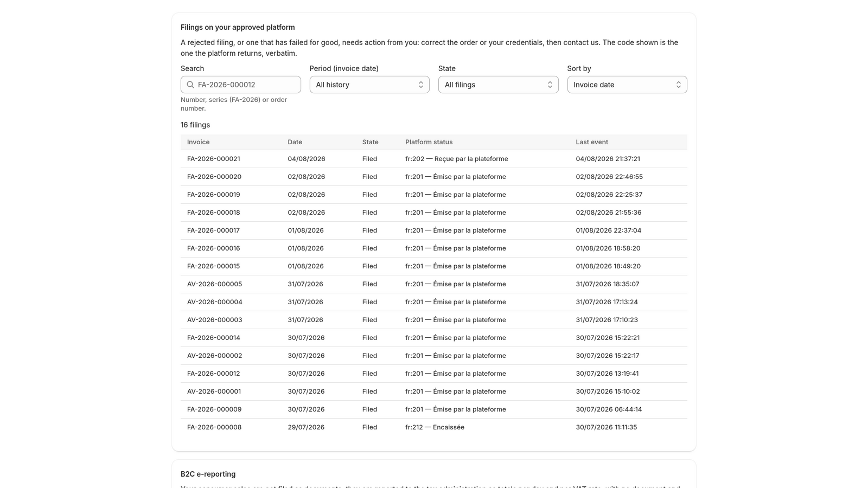
Task: Click the search hint mentioning series (FA-2026)
Action: (234, 104)
